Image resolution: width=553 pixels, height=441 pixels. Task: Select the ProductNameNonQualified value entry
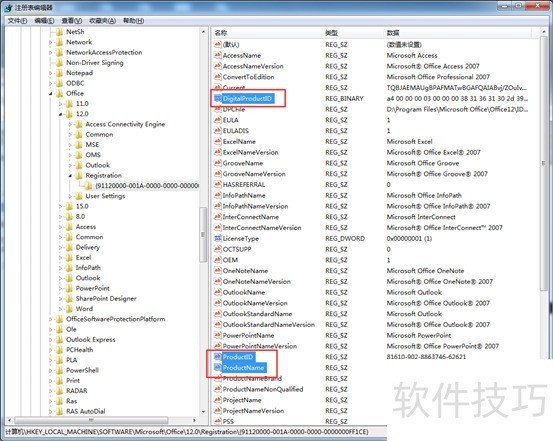[263, 389]
